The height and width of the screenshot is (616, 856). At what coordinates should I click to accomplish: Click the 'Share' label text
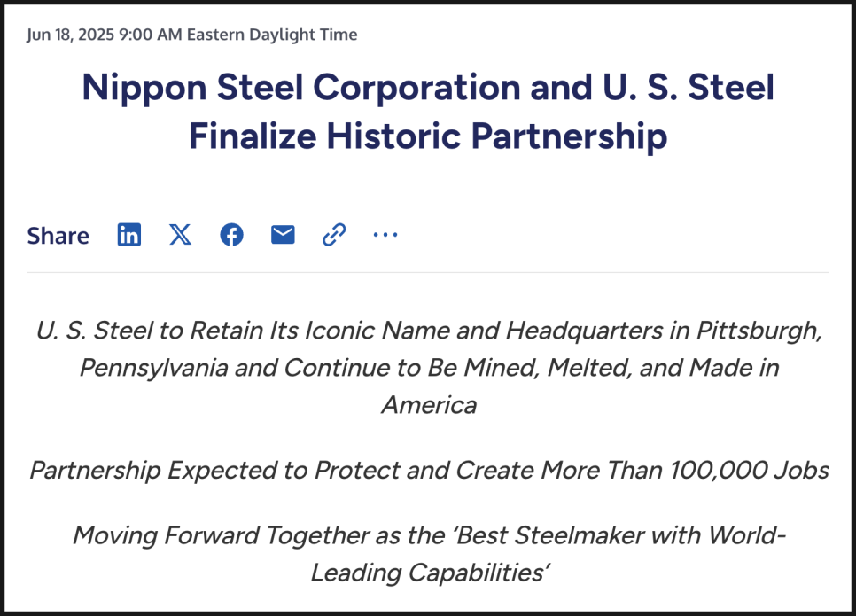58,236
